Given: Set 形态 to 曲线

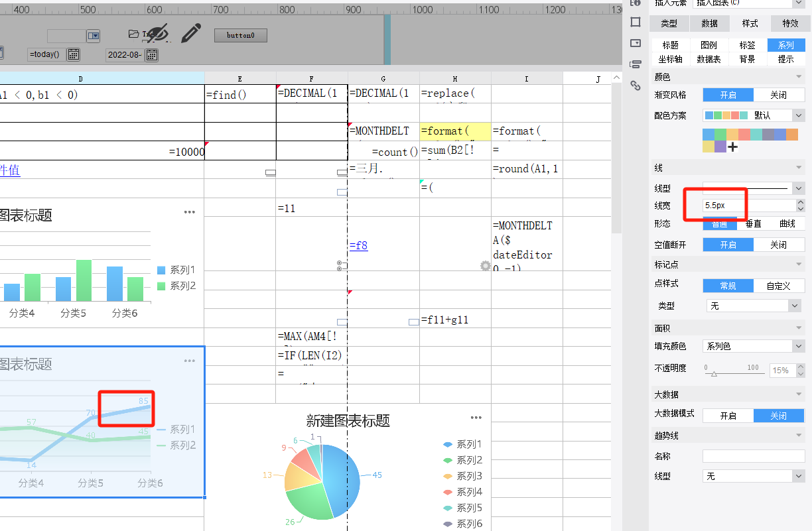Looking at the screenshot, I should pos(787,224).
